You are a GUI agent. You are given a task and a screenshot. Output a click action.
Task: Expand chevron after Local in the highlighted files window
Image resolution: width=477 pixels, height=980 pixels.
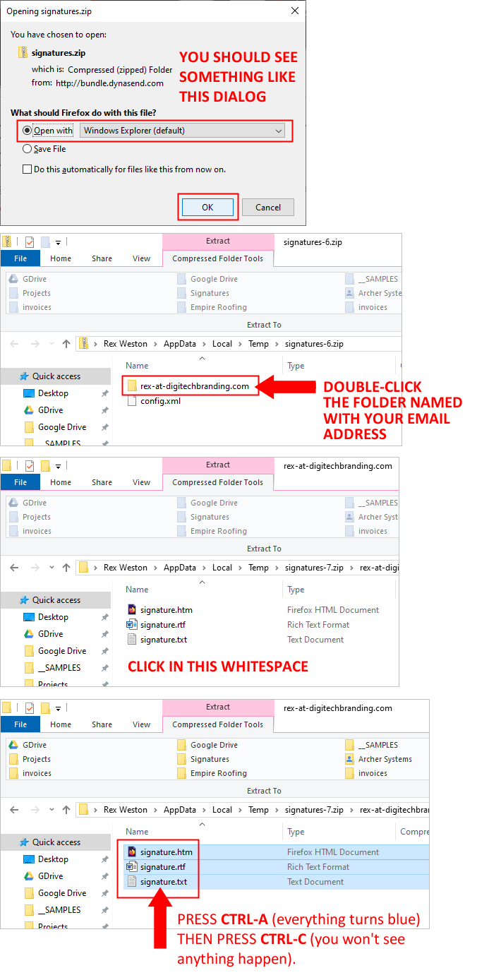click(x=240, y=810)
